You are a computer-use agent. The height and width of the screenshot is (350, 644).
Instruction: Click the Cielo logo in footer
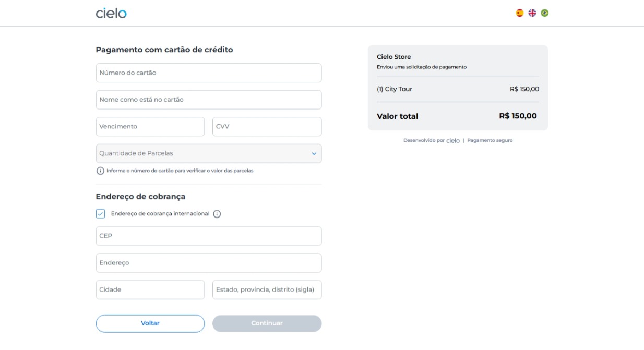tap(453, 140)
